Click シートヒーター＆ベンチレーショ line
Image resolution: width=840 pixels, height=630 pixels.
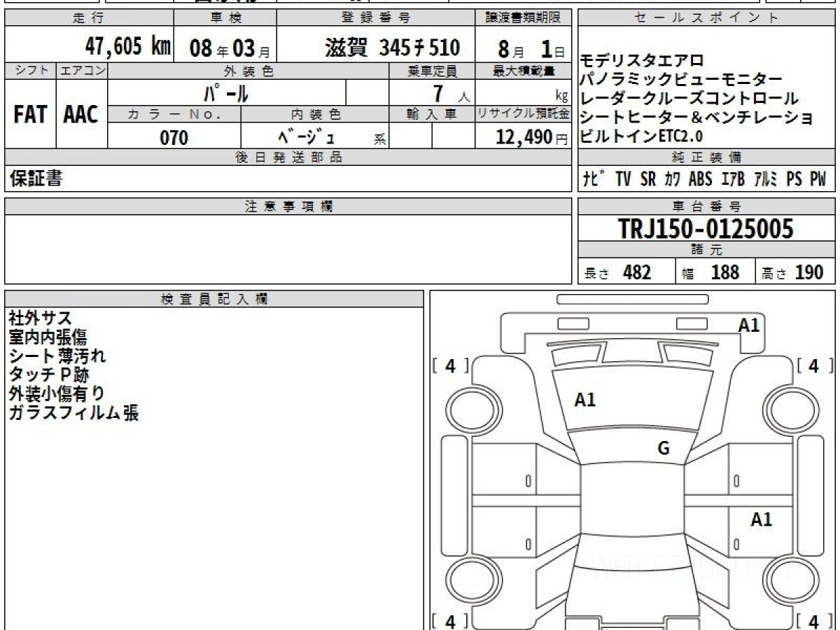coord(696,118)
